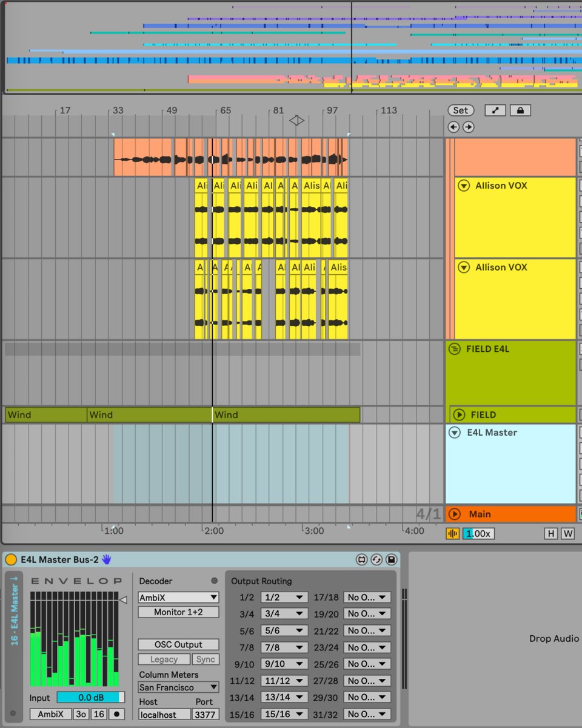Click the hot-swap preset icon on E4L Master Bus-2
Image resolution: width=582 pixels, height=728 pixels.
pos(376,559)
